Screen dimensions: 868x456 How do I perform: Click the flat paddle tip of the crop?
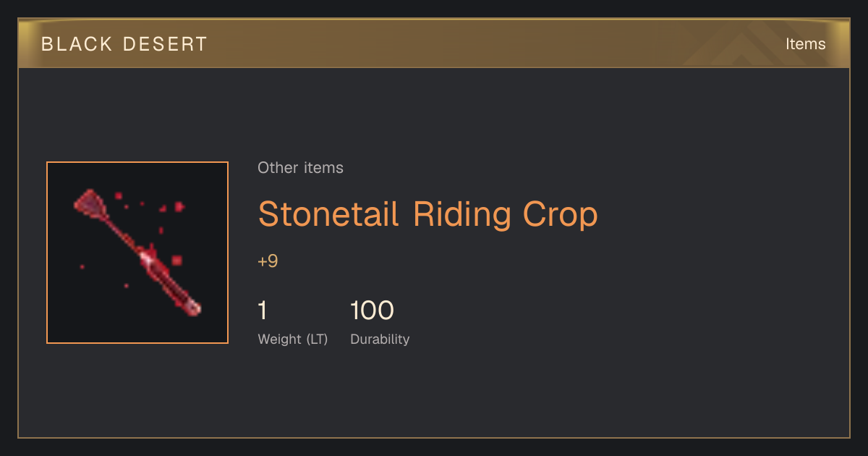click(x=89, y=203)
